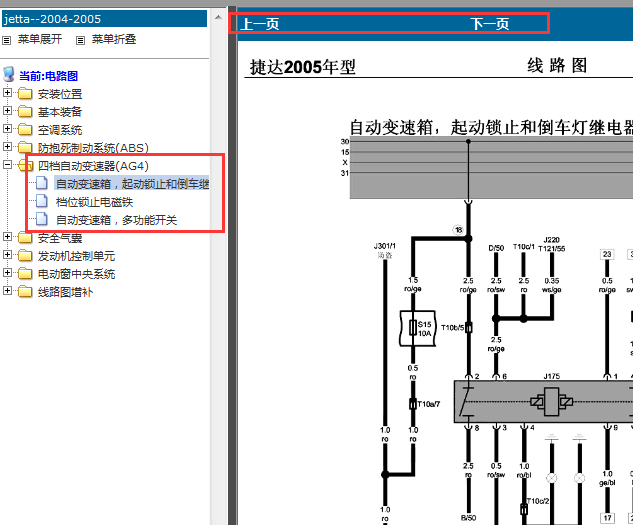
Task: Open 自动变速箱，多功能开关 page entry
Action: 116,220
